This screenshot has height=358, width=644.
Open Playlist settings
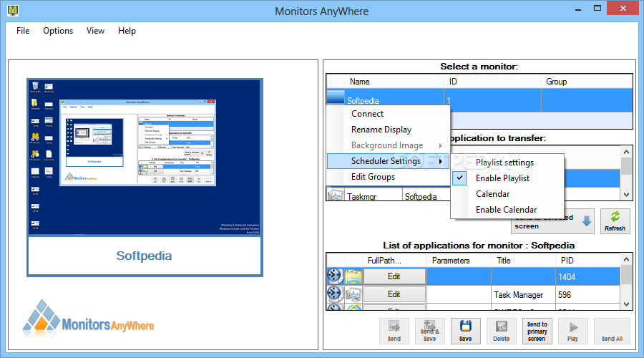point(504,163)
